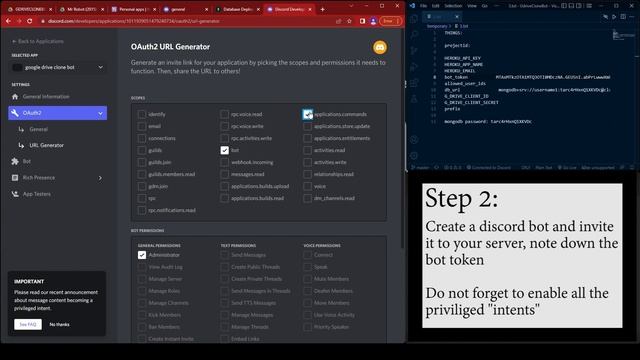Viewport: 640px width, 360px height.
Task: Open the Bot settings page
Action: [x=27, y=162]
